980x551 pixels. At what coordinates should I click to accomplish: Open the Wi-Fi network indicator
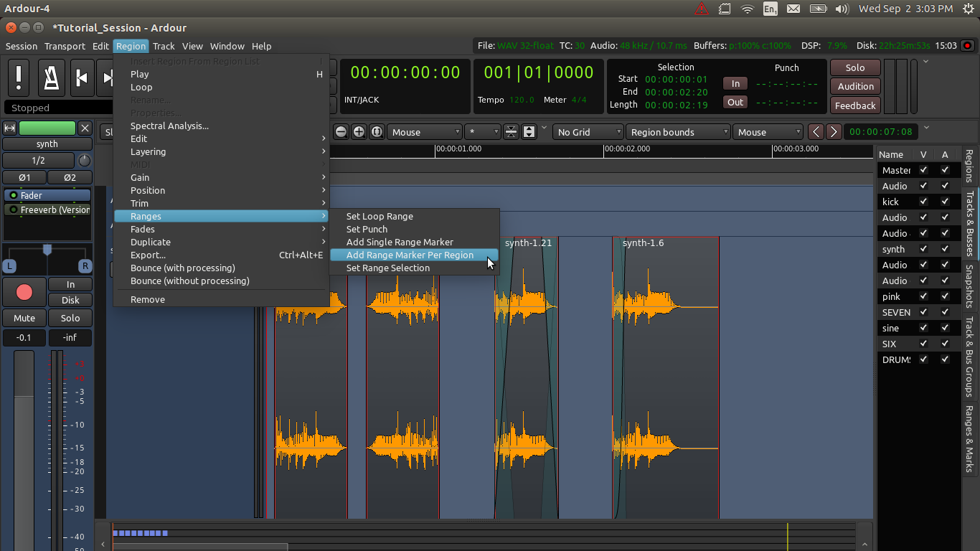pyautogui.click(x=748, y=9)
